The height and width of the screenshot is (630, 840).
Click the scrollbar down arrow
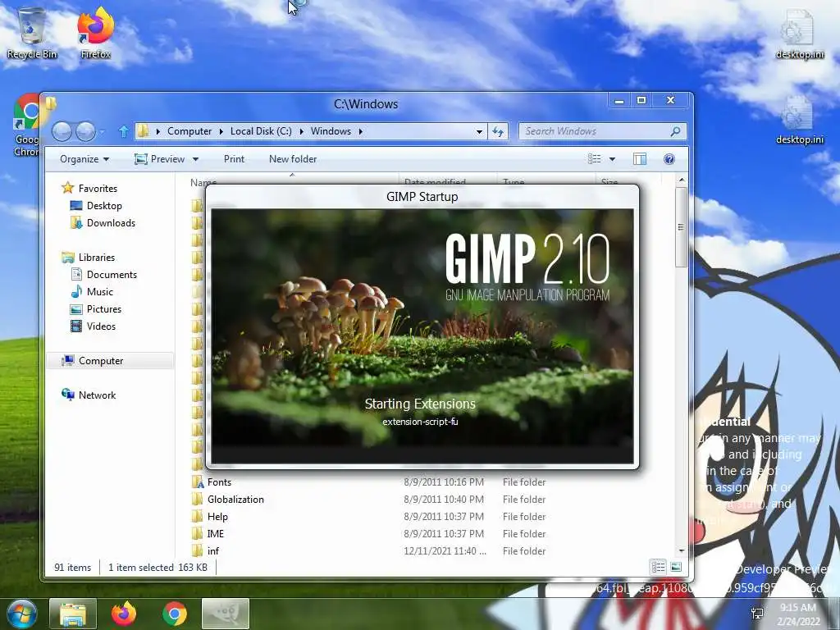681,550
